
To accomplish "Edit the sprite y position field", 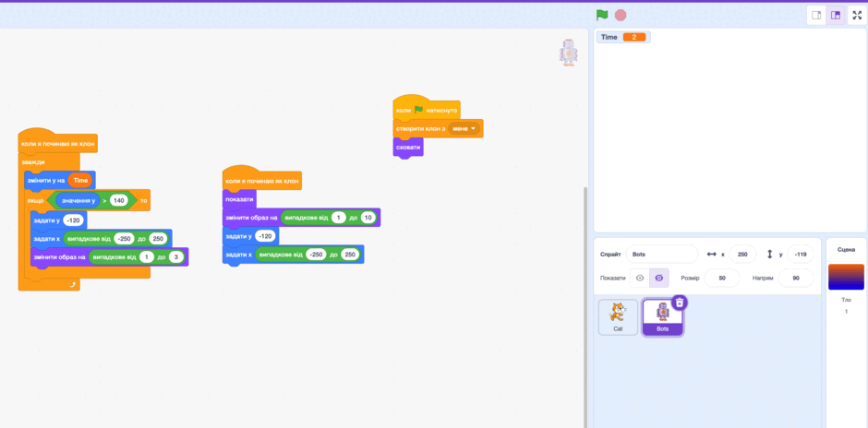I will [800, 255].
